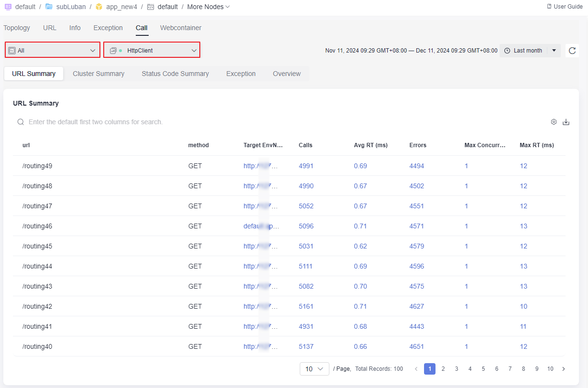Go to page 2

pos(443,369)
